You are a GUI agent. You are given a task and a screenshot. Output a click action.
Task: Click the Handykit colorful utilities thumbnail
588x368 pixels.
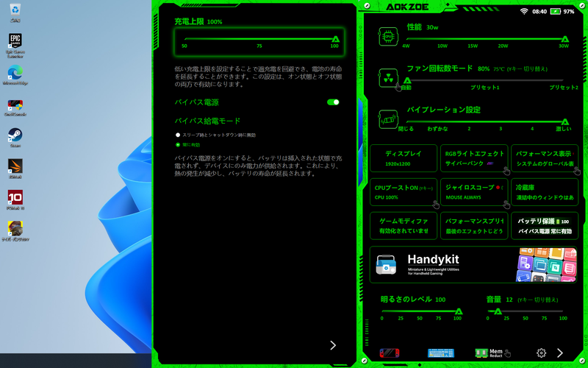(x=546, y=264)
